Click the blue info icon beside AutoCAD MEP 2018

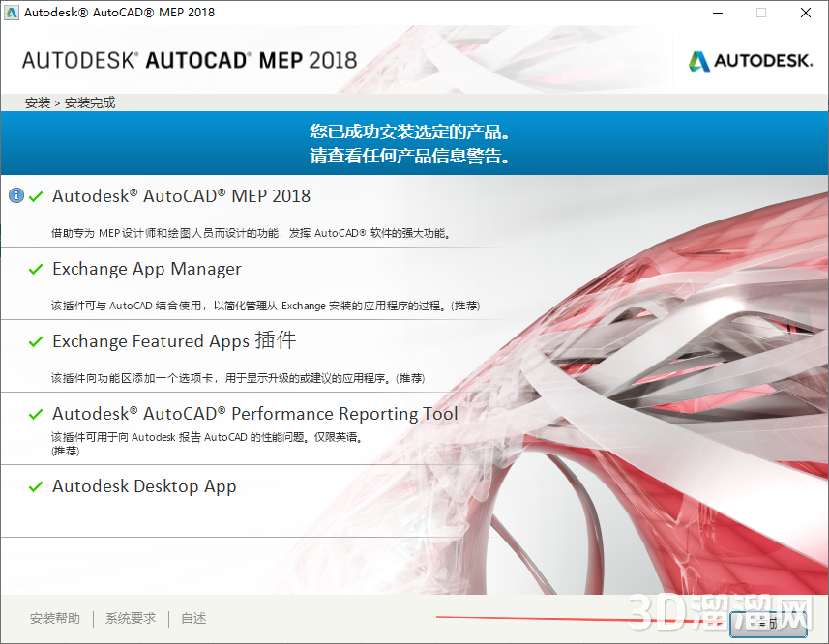(x=16, y=195)
